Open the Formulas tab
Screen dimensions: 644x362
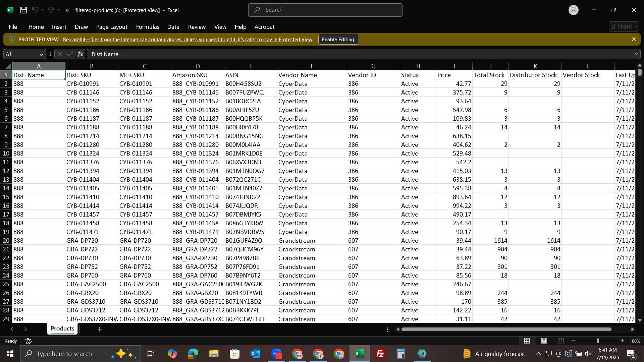click(x=148, y=27)
